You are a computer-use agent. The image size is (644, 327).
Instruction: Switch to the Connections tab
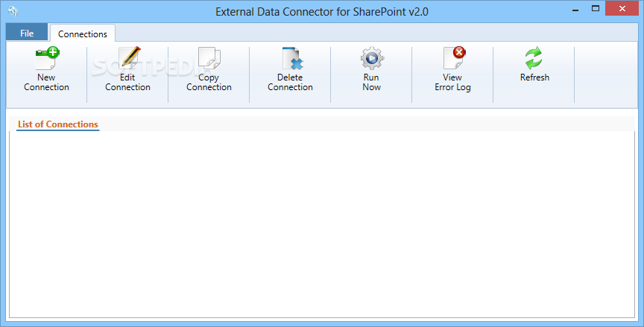[83, 34]
